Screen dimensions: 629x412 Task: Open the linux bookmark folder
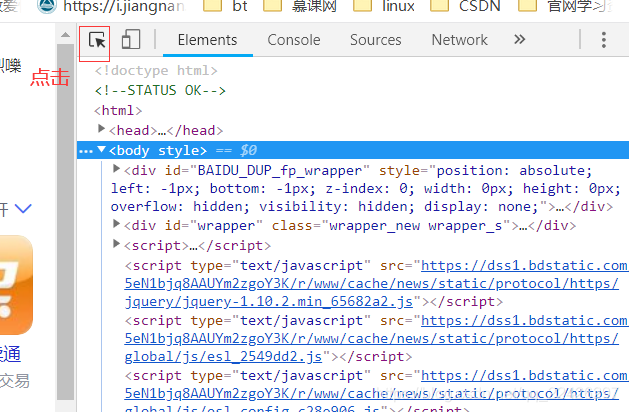tap(383, 6)
